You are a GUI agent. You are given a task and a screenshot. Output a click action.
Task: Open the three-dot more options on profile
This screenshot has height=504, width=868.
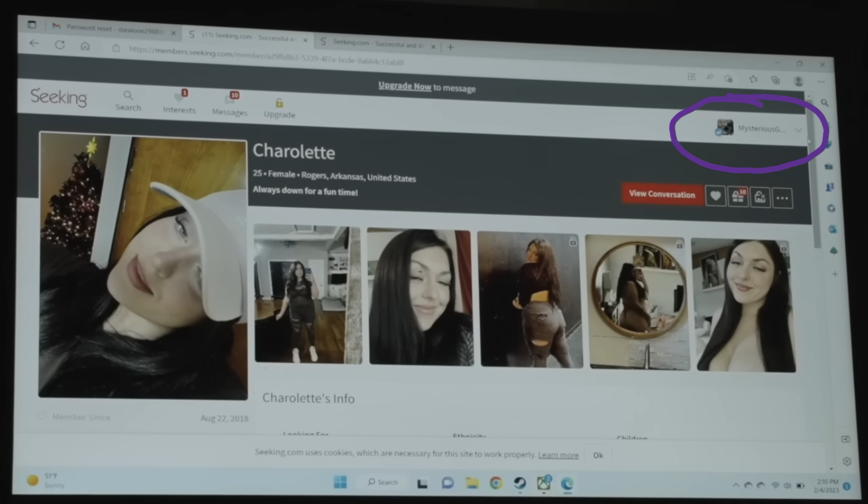(x=782, y=198)
